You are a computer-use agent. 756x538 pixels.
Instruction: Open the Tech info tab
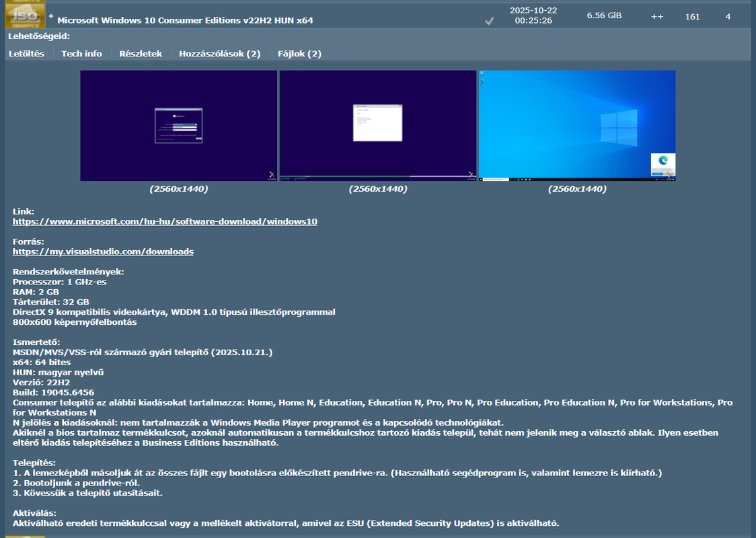81,54
